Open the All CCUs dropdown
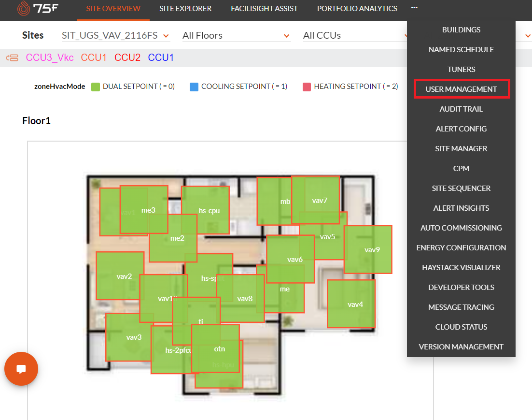The height and width of the screenshot is (420, 532). [x=356, y=35]
